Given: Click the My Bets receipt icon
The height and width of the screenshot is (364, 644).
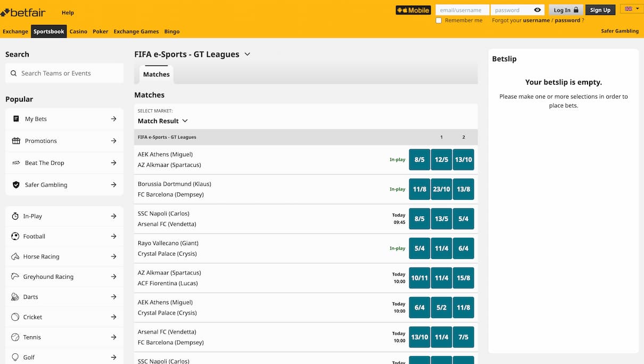Looking at the screenshot, I should 16,119.
